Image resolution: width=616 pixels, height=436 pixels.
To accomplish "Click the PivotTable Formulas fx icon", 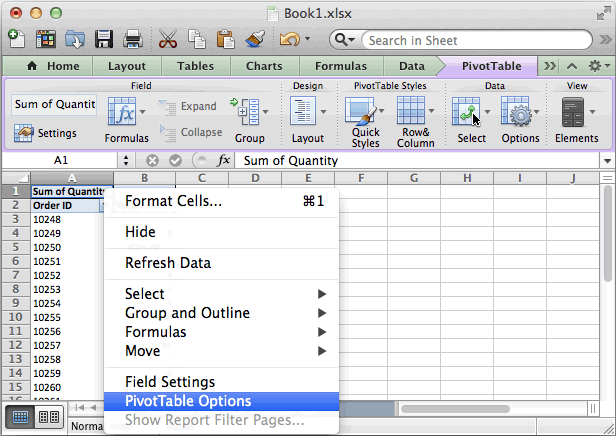I will [x=122, y=112].
